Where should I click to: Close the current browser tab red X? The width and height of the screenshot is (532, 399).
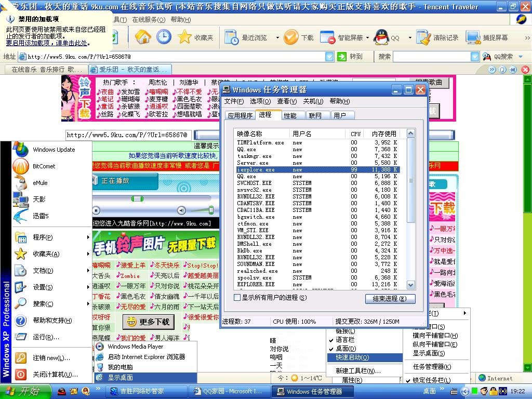pyautogui.click(x=525, y=70)
